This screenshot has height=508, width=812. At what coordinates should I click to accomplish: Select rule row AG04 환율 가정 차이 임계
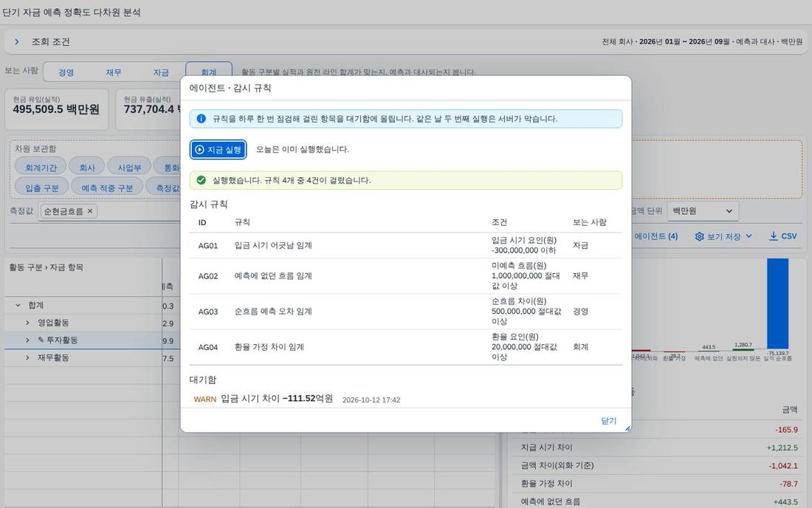pyautogui.click(x=405, y=347)
